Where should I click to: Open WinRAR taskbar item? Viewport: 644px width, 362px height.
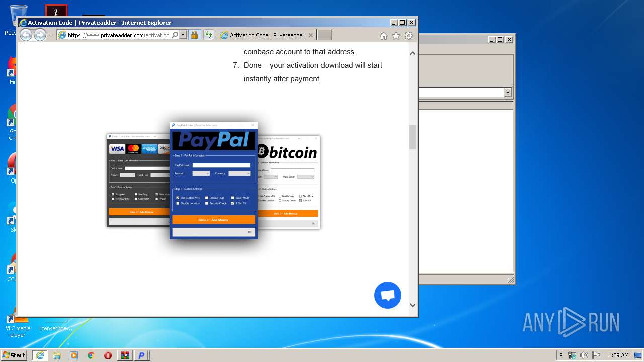[125, 355]
